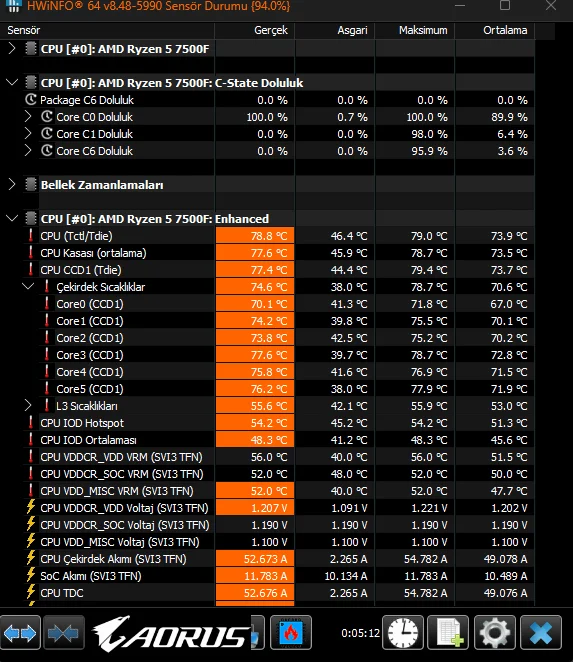Click the 0:05:12 elapsed timer
This screenshot has width=573, height=662.
(360, 633)
